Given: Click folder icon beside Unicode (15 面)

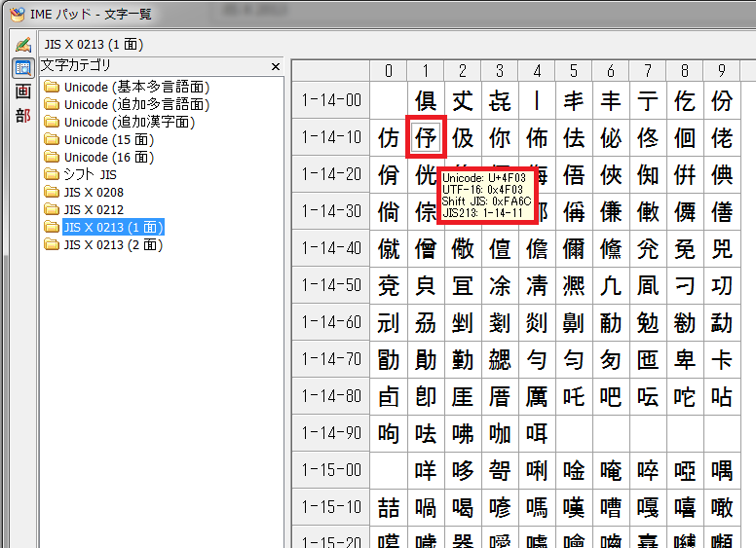Looking at the screenshot, I should [52, 139].
